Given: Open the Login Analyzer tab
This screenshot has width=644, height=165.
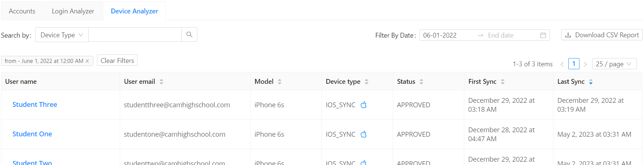Looking at the screenshot, I should pyautogui.click(x=73, y=11).
